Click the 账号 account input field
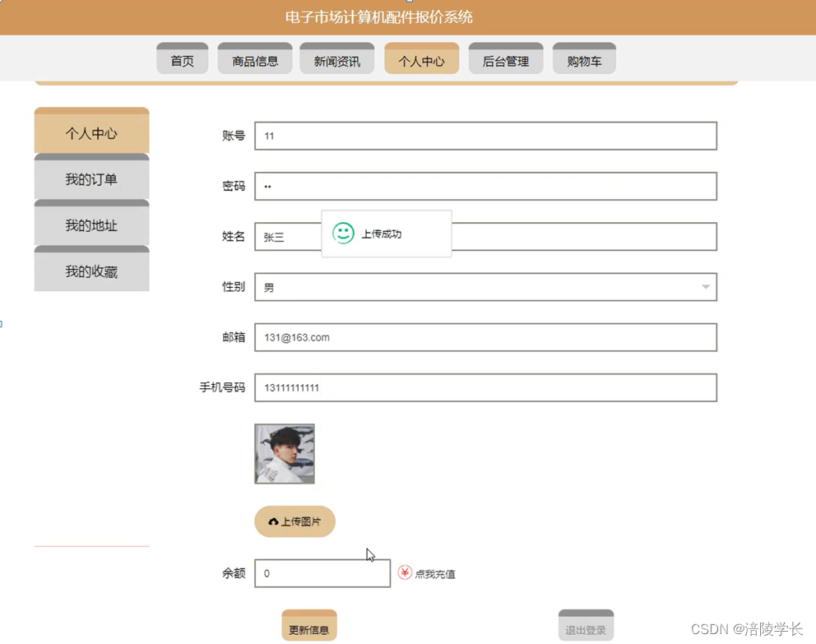Image resolution: width=816 pixels, height=644 pixels. (x=485, y=136)
